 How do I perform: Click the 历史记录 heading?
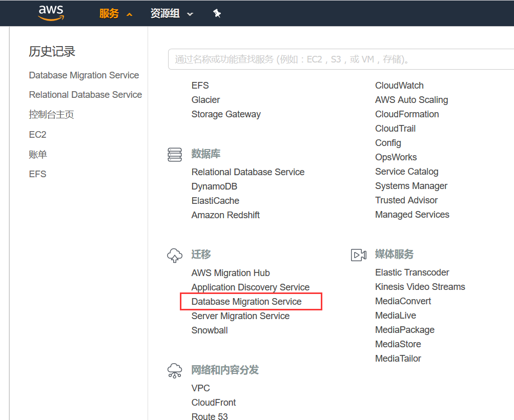click(x=52, y=51)
